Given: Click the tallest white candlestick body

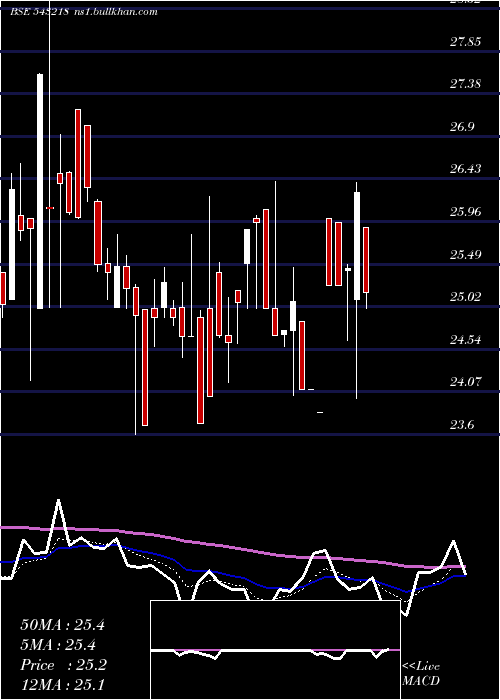Looking at the screenshot, I should click(40, 191).
